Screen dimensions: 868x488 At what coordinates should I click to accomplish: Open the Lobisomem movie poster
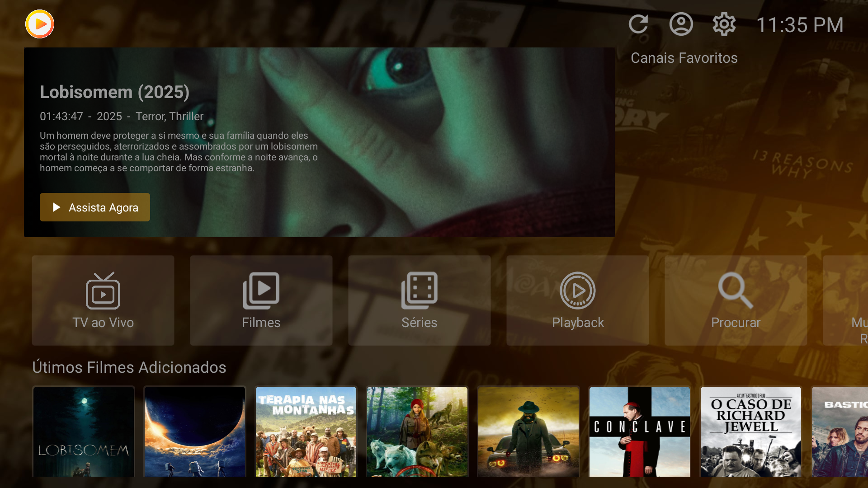point(84,432)
